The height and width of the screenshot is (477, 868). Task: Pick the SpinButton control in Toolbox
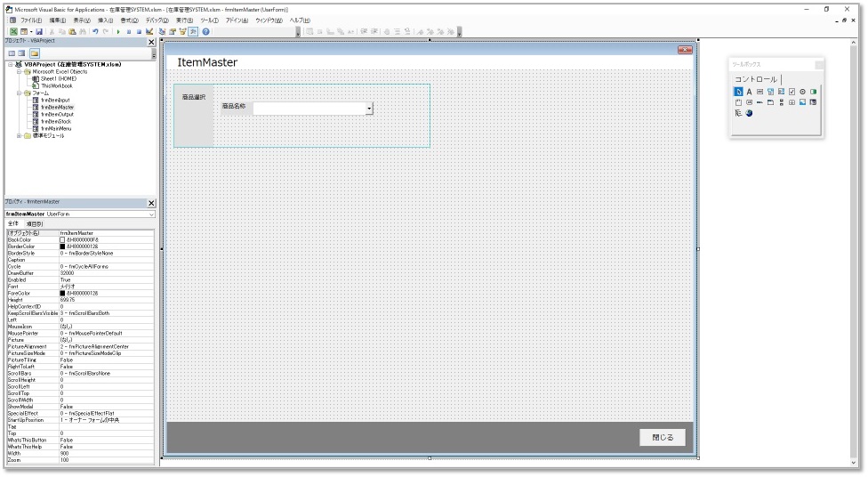point(792,102)
